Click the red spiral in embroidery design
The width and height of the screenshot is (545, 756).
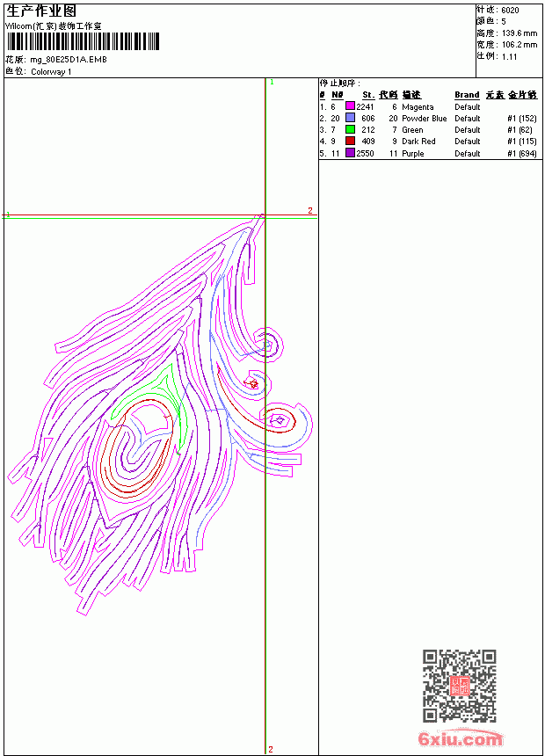coord(134,455)
